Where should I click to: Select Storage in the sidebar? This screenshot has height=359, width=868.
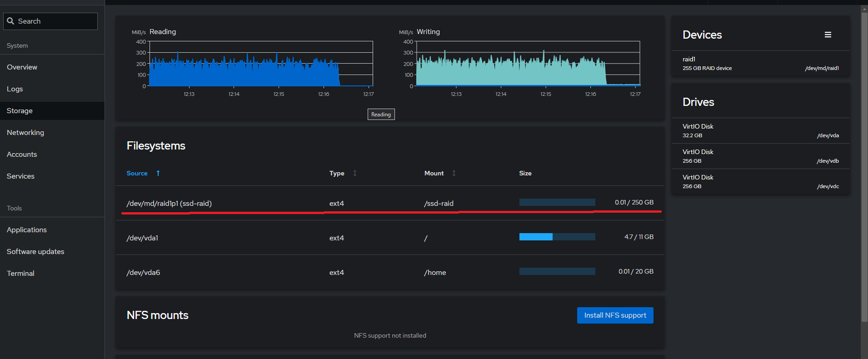(52, 111)
